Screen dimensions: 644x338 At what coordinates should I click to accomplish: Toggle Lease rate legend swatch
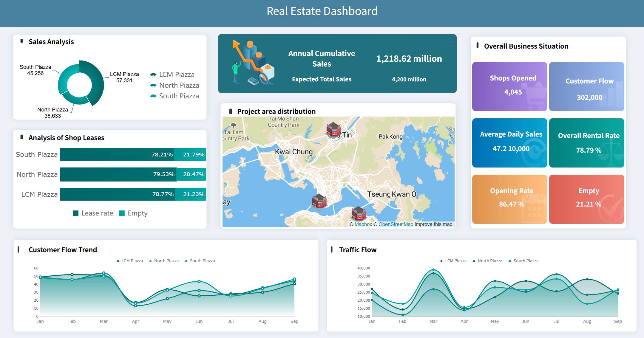point(76,213)
